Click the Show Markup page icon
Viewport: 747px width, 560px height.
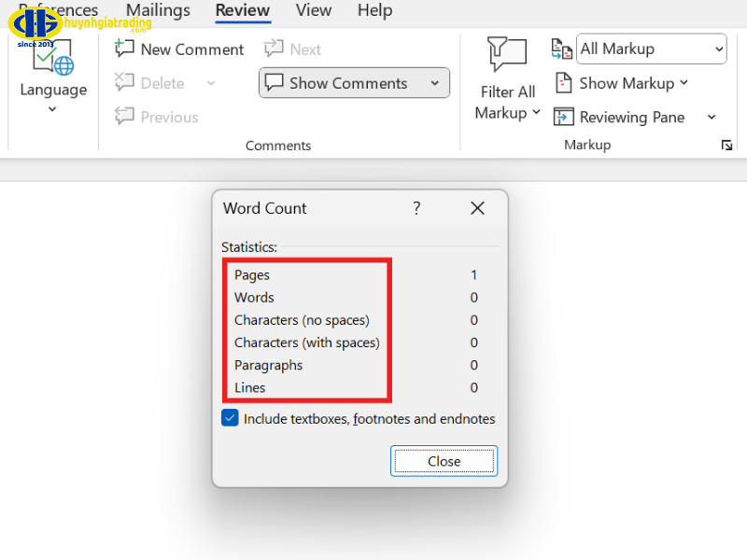pyautogui.click(x=564, y=82)
